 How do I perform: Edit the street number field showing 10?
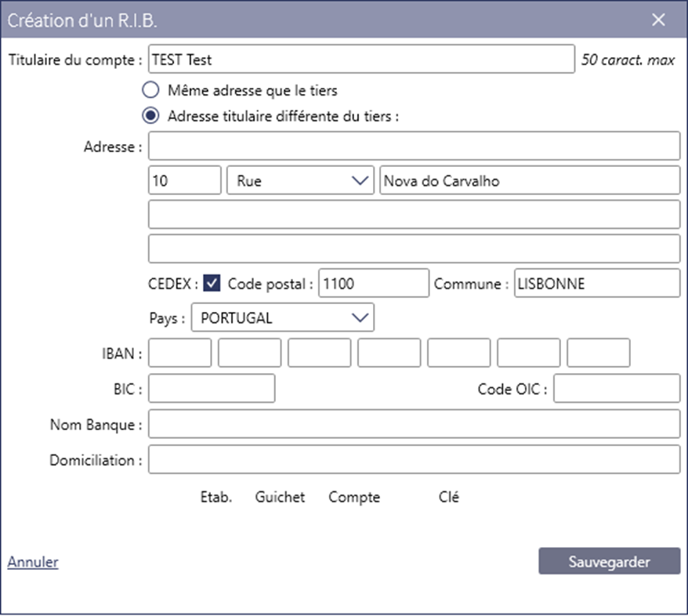185,180
